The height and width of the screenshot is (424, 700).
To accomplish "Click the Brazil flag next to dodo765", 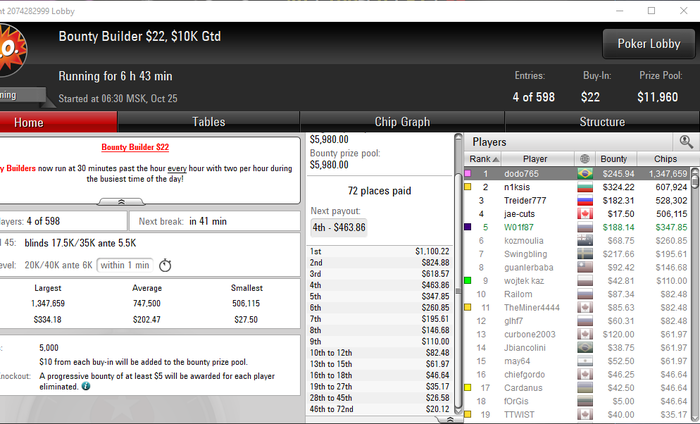I will point(585,173).
